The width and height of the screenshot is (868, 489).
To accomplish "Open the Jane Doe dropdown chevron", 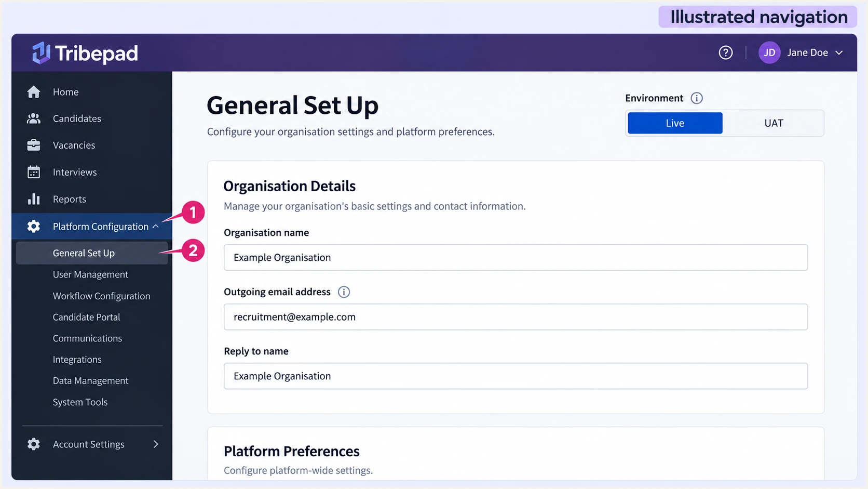I will [839, 53].
